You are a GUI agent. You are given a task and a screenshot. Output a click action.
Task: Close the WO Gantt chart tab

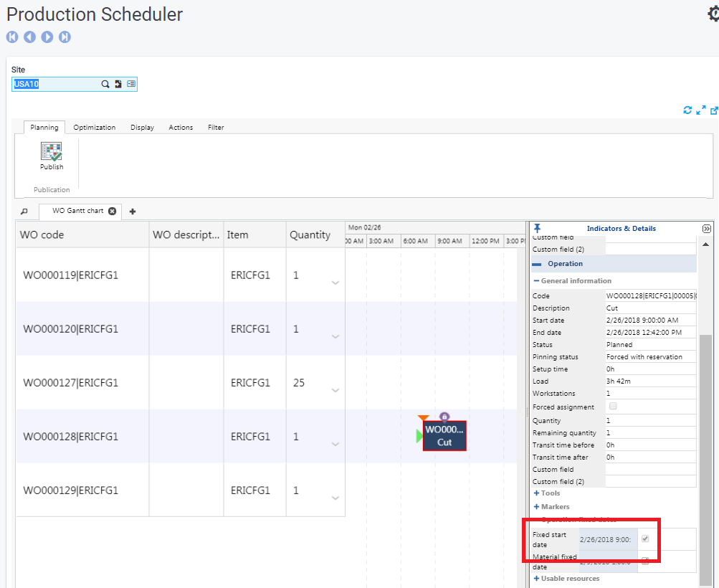tap(112, 211)
